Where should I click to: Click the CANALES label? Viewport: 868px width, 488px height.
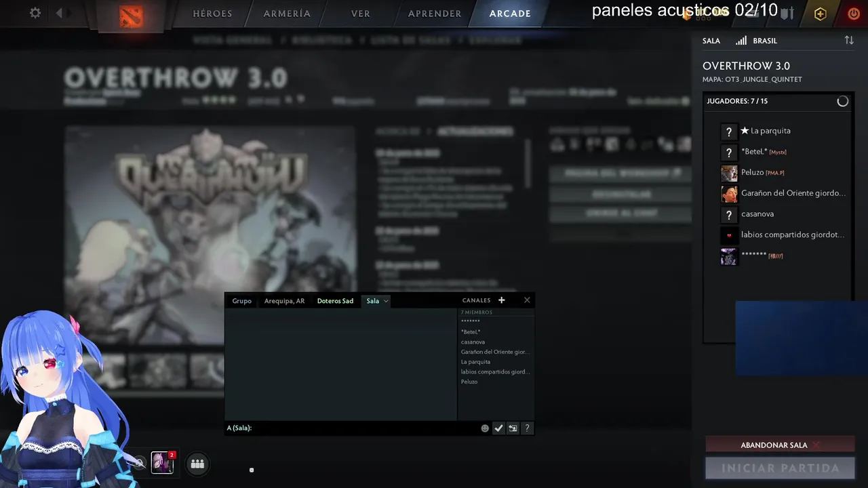pyautogui.click(x=476, y=300)
